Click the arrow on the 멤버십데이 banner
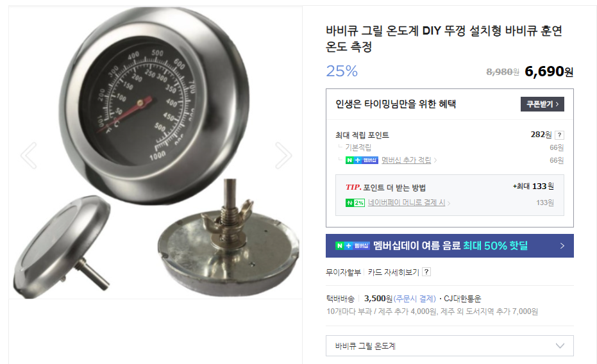Viewport: 597px width, 364px height. 562,245
